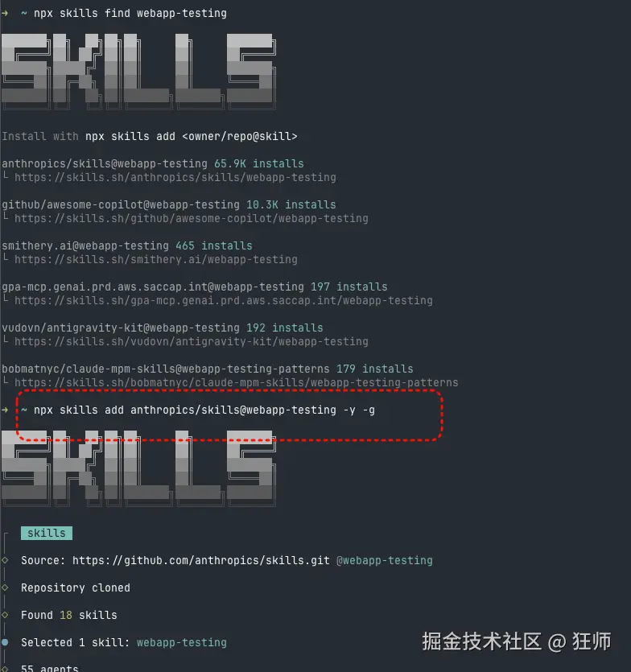Click the '55 agents' line

(50, 668)
